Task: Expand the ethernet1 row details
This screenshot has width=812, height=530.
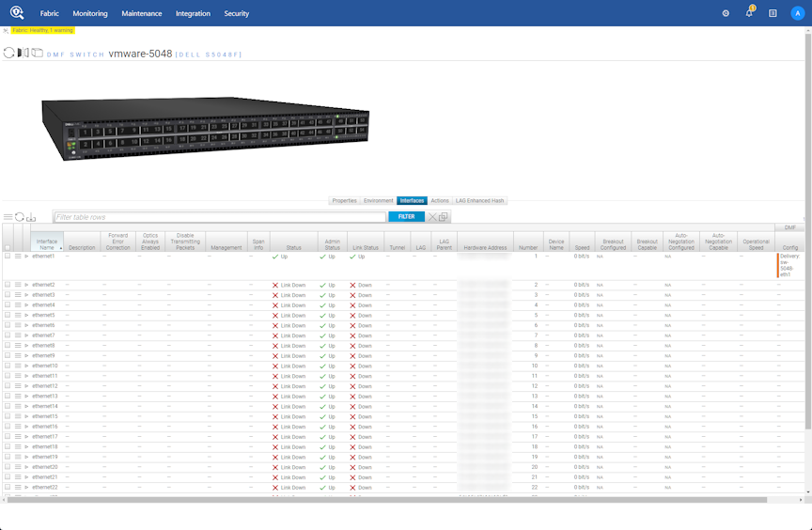Action: tap(26, 257)
